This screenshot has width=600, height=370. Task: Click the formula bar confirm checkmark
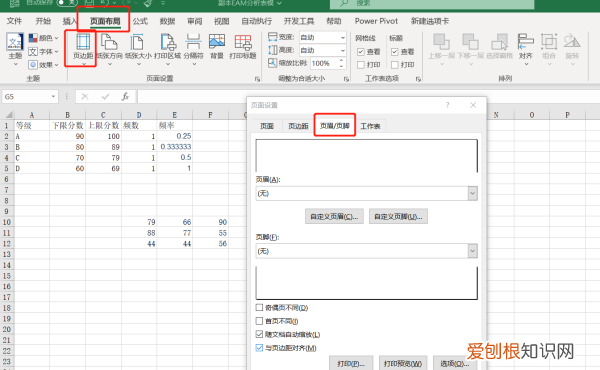(x=105, y=96)
